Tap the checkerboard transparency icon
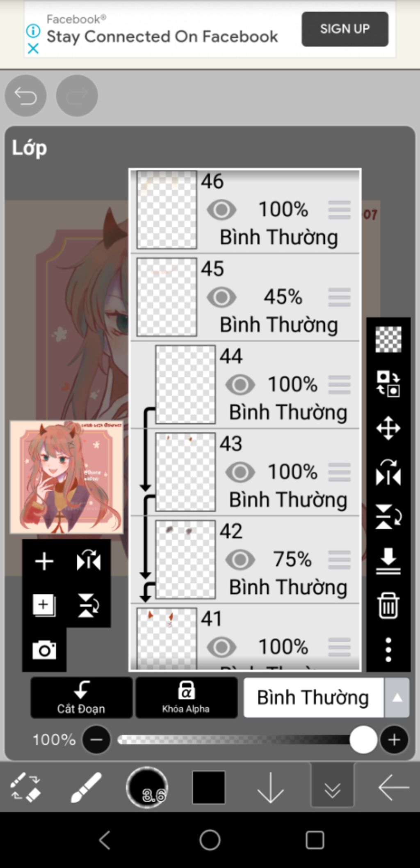 pyautogui.click(x=388, y=340)
